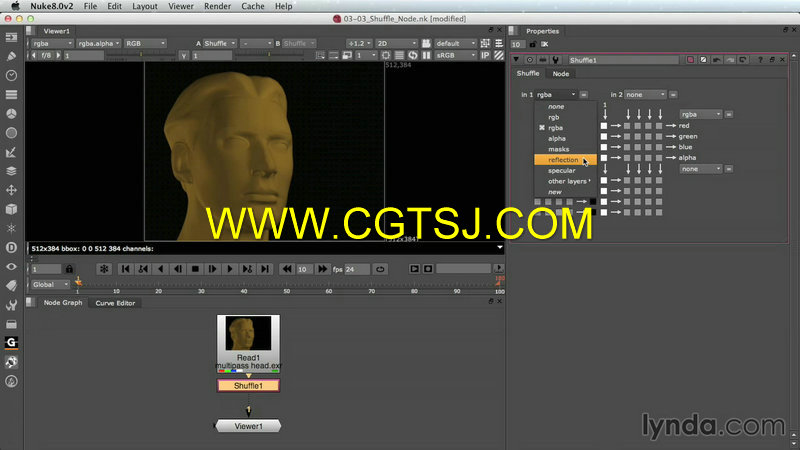
Task: Open the Curve Editor tab
Action: (x=115, y=303)
